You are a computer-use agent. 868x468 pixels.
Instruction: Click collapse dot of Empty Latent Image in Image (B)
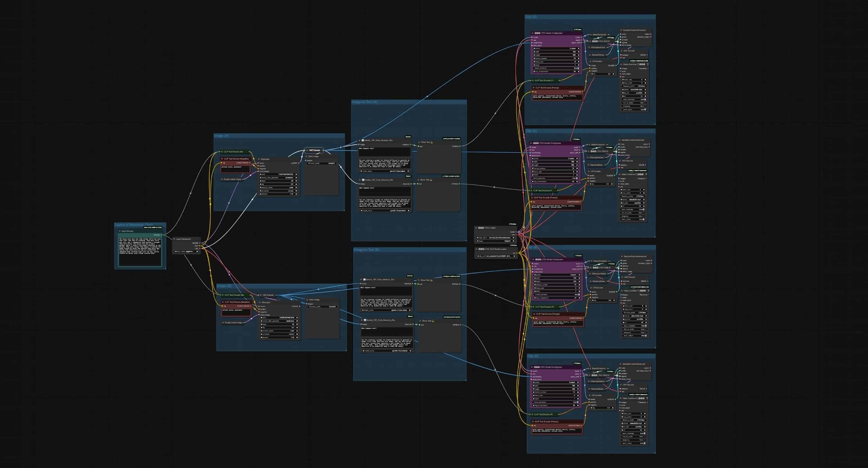pos(222,322)
